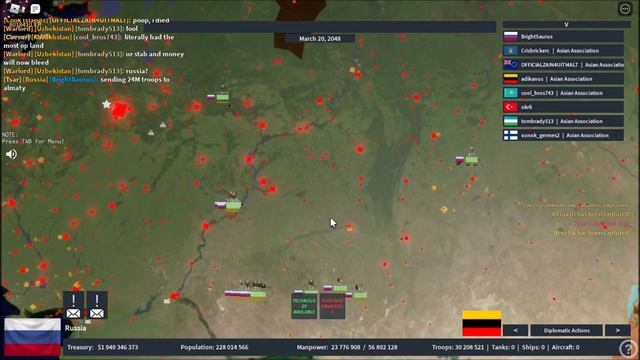Select the large red Moscow city marker

click(x=120, y=110)
